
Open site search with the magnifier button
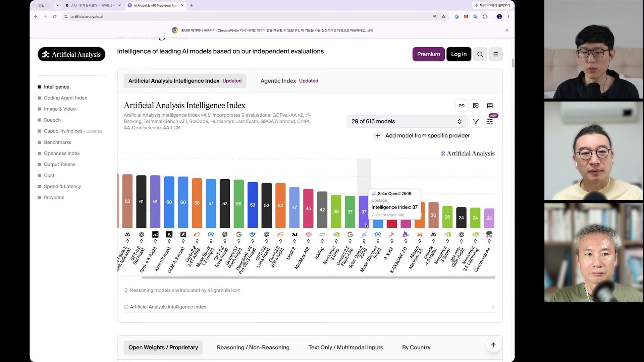480,54
